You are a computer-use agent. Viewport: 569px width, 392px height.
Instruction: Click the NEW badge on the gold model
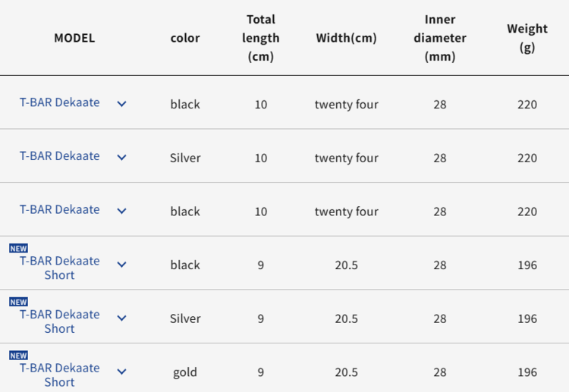tap(18, 355)
